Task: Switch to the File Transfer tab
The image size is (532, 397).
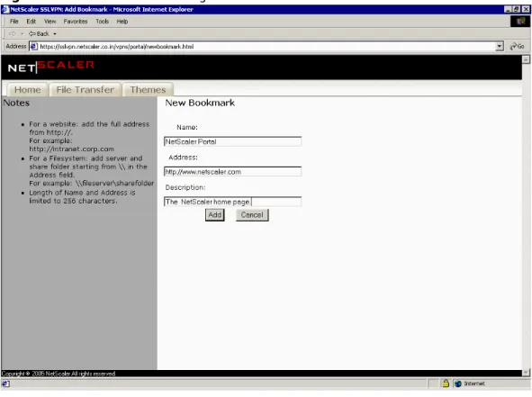Action: (86, 90)
